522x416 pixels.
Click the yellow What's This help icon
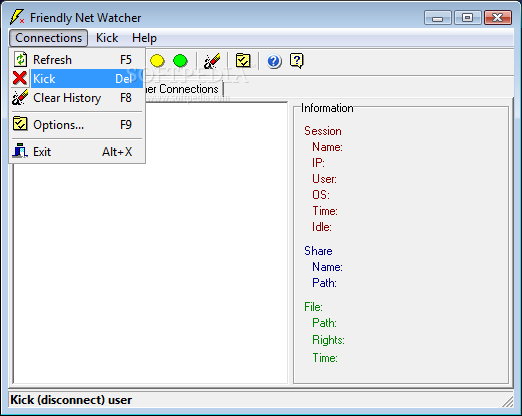tap(297, 61)
